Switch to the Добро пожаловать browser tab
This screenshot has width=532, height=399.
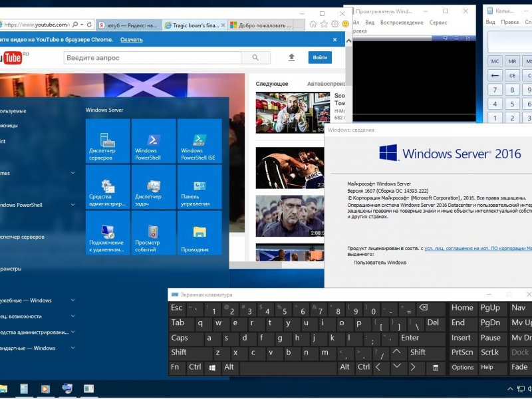(x=261, y=25)
